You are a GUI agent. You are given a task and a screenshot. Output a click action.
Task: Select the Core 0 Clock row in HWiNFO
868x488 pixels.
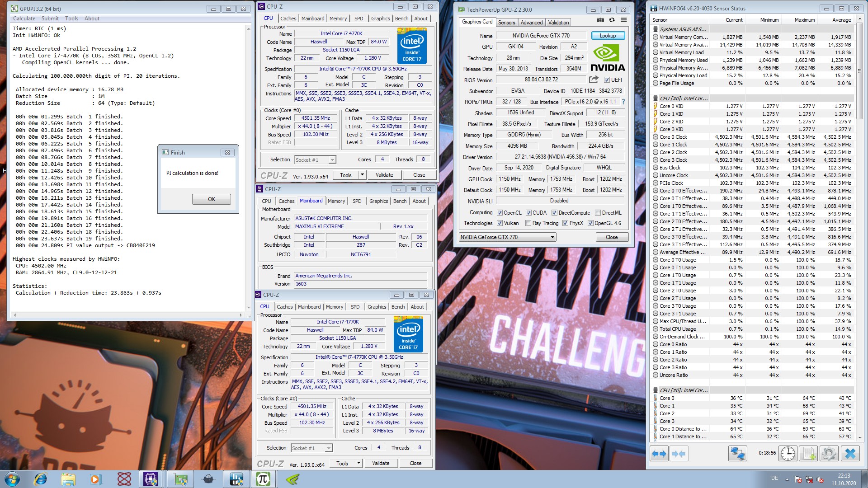752,137
